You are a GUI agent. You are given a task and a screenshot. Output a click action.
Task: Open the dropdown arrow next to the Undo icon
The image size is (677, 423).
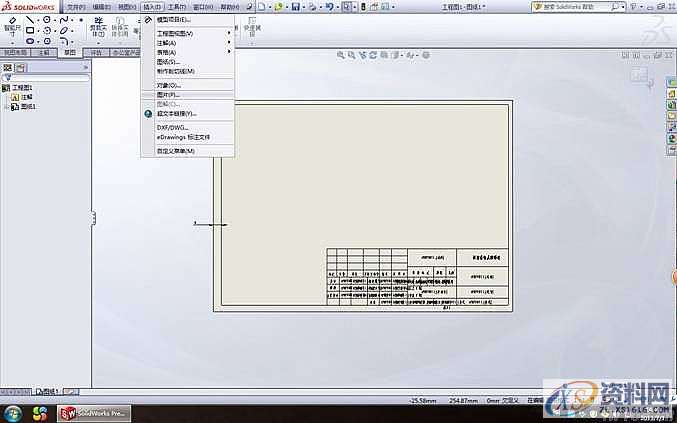[337, 7]
